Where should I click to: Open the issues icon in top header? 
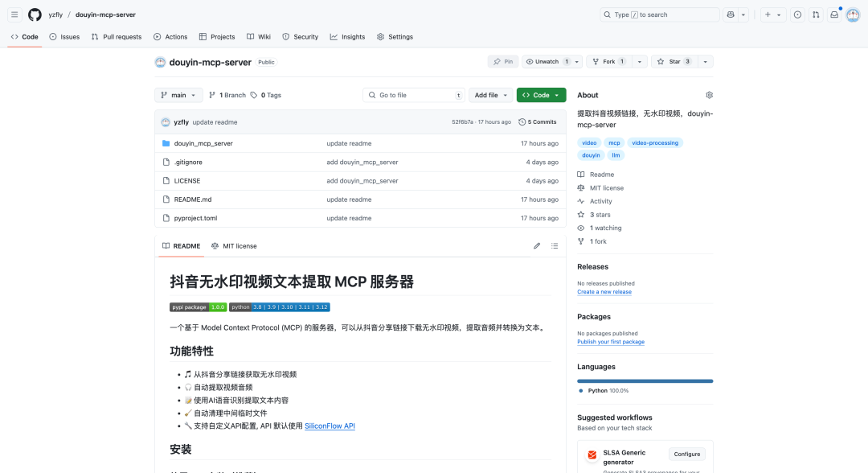pos(797,15)
